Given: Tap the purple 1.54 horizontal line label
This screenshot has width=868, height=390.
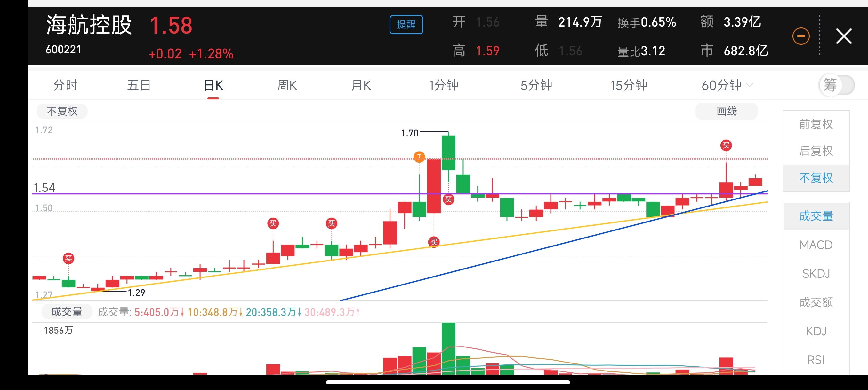Looking at the screenshot, I should 44,187.
